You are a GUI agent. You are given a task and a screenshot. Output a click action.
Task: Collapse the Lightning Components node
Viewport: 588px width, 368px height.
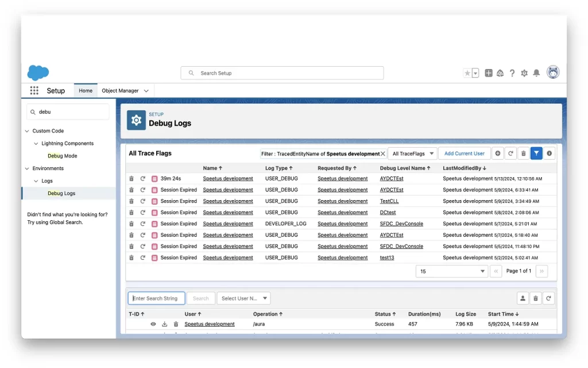[x=36, y=143]
